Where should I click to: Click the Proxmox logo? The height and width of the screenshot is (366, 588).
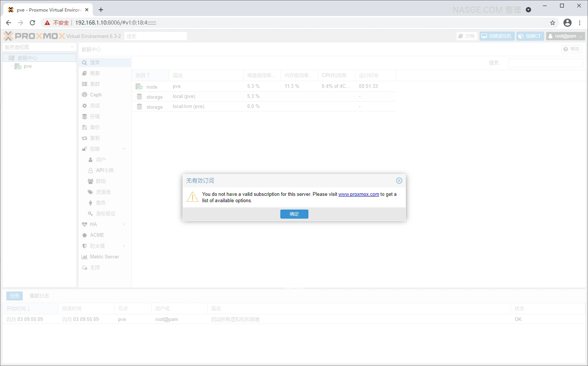34,36
